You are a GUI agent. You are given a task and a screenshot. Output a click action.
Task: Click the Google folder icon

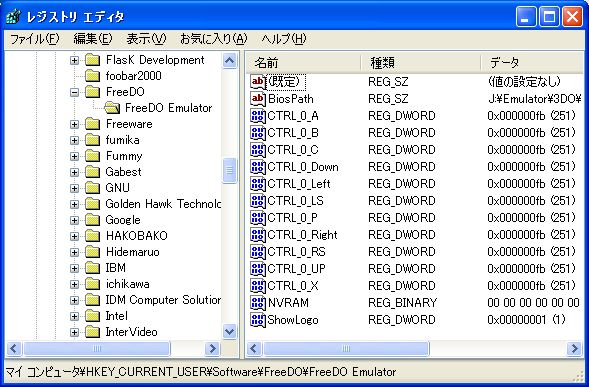[92, 220]
